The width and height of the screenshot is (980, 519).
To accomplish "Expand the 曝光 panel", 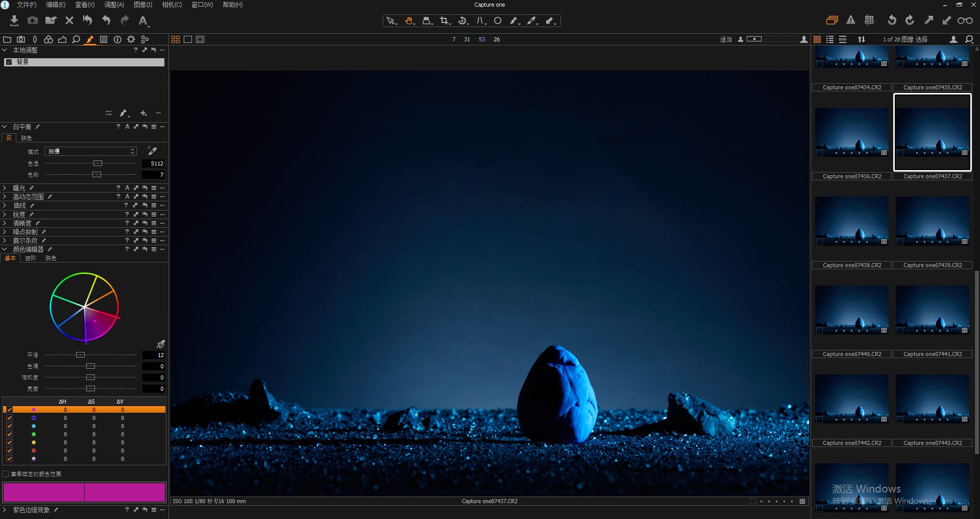I will 5,188.
